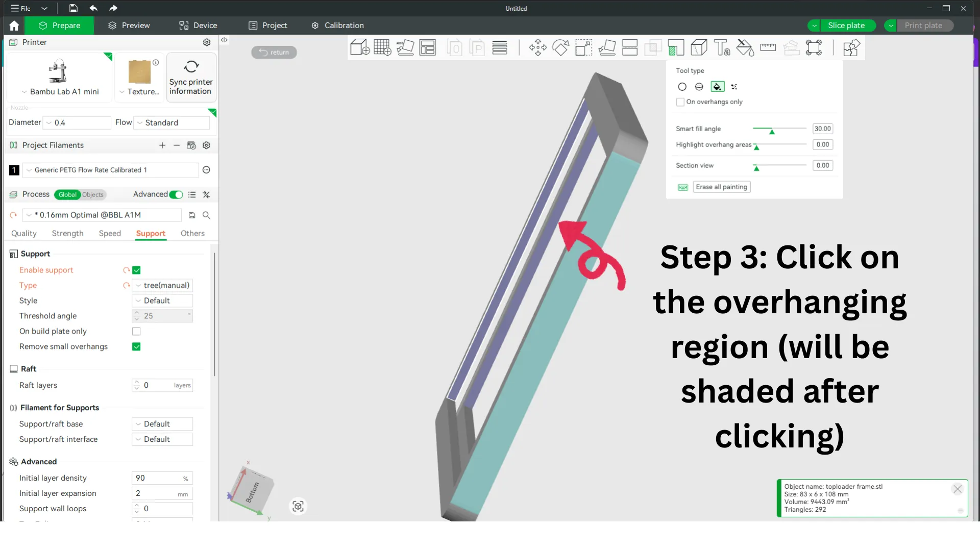This screenshot has width=980, height=551.
Task: Click Sync printer information button
Action: click(x=191, y=78)
